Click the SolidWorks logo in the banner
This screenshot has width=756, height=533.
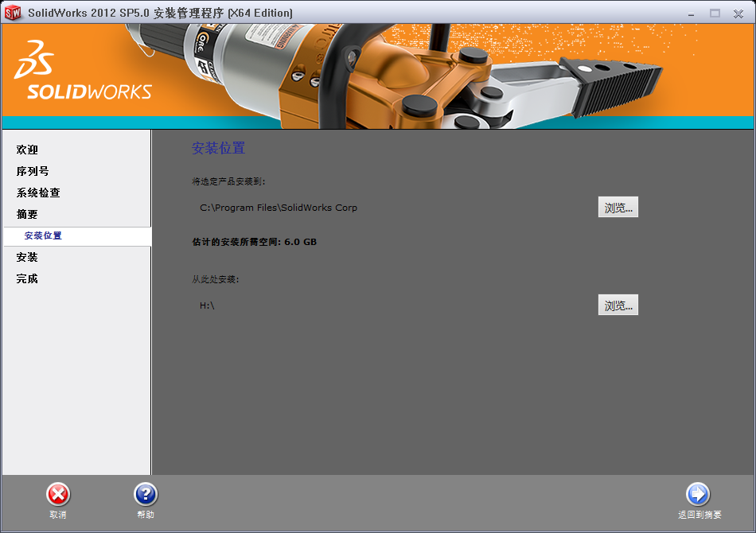pyautogui.click(x=83, y=70)
